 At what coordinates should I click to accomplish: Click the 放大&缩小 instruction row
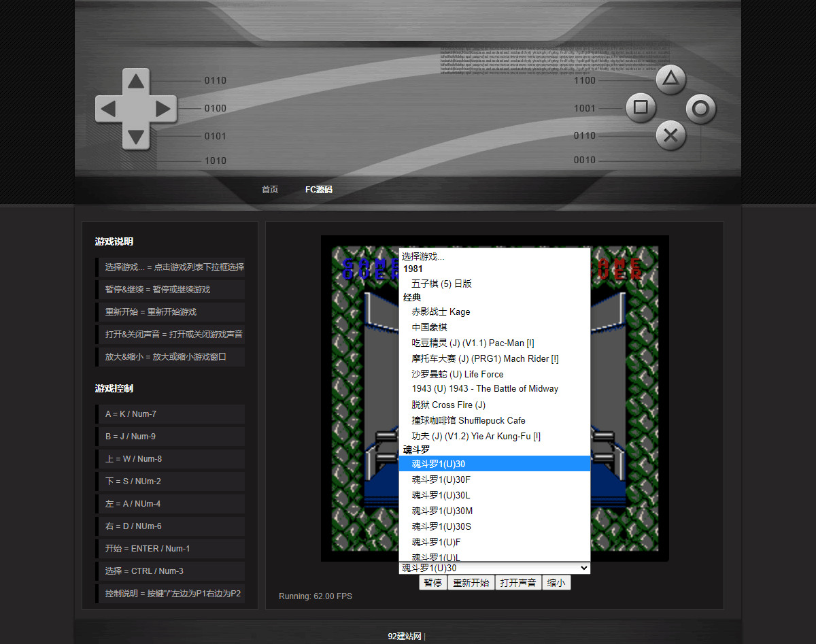[x=170, y=357]
